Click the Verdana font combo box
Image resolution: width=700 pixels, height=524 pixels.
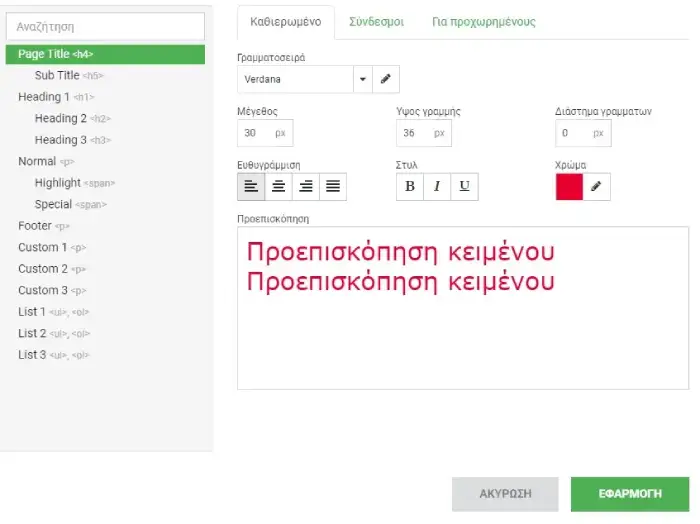tap(296, 79)
